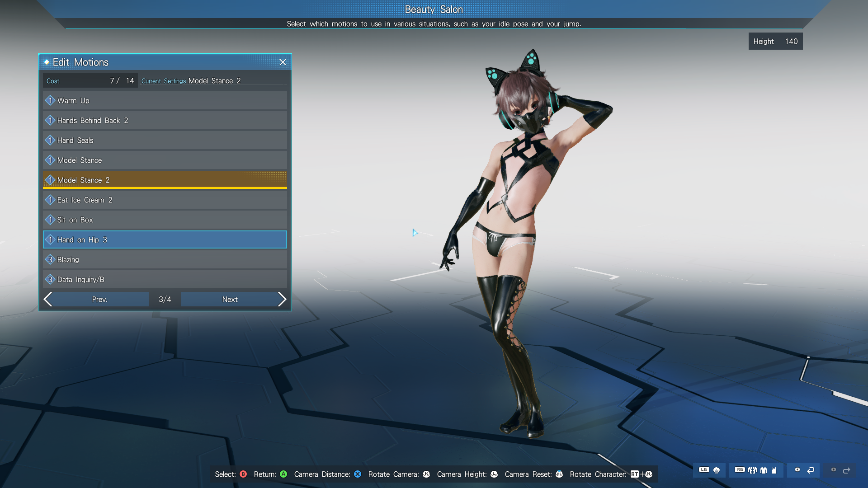Click the cost diamond icon on Warm Up
The width and height of the screenshot is (868, 488).
pyautogui.click(x=50, y=100)
